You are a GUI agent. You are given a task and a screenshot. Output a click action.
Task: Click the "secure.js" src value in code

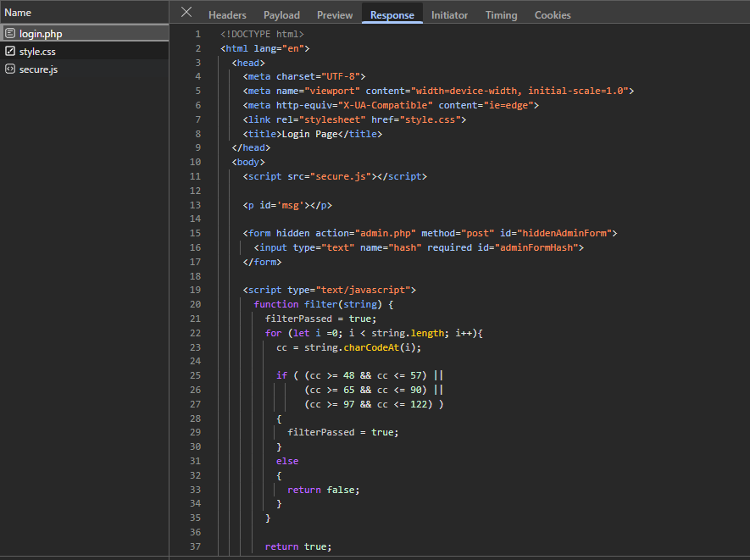(x=341, y=176)
